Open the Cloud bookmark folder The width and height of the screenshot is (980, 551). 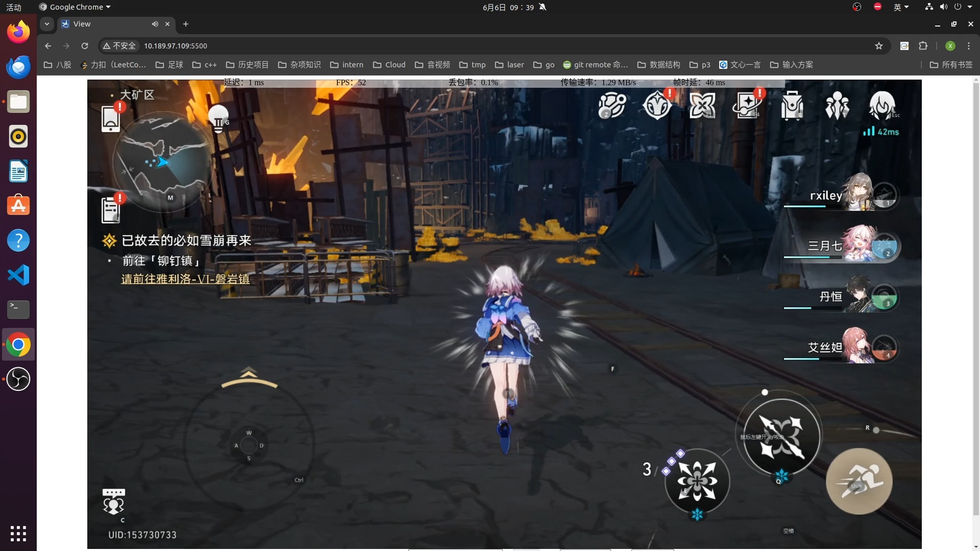(389, 65)
